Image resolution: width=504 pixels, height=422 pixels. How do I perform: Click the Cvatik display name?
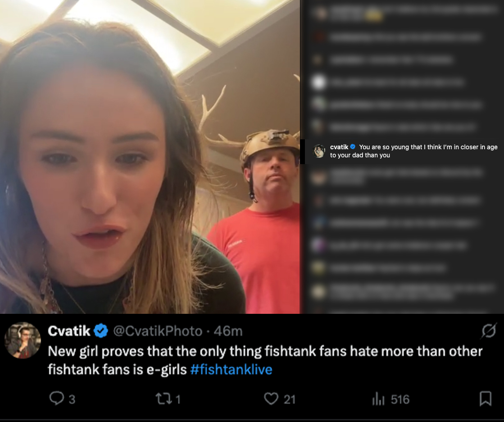click(69, 331)
